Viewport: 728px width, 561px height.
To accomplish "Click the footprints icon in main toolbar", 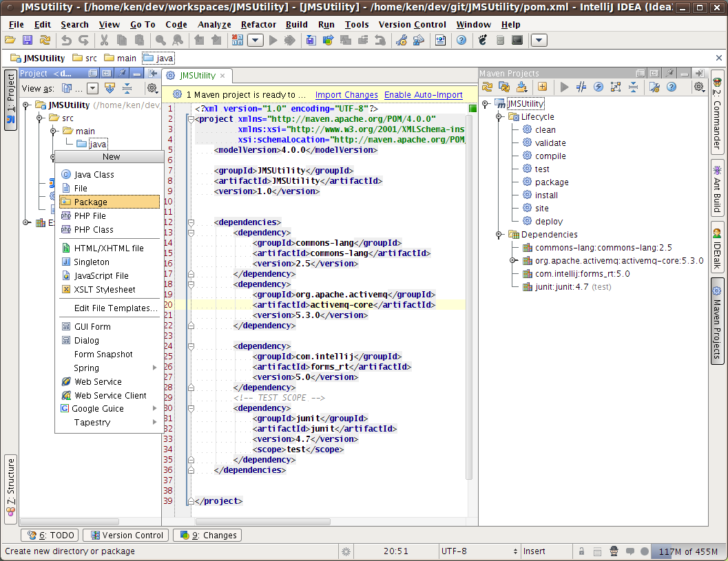I will point(483,41).
